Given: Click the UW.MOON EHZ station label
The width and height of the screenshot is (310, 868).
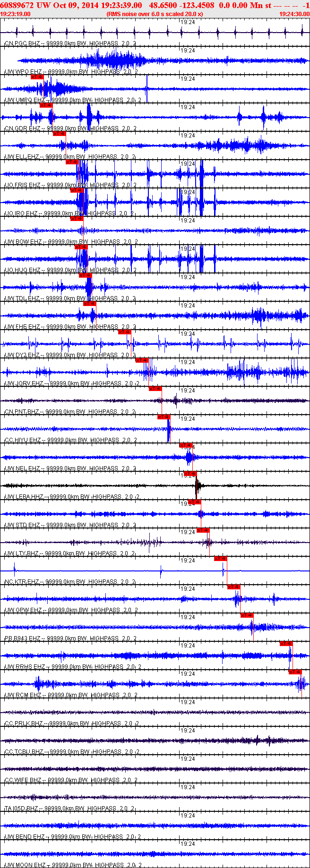Looking at the screenshot, I should [x=25, y=865].
